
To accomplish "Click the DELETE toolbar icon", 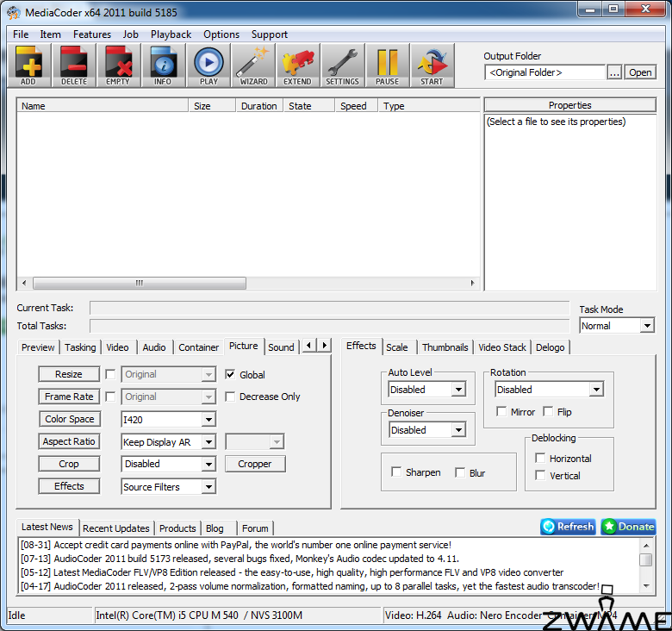I will 74,66.
